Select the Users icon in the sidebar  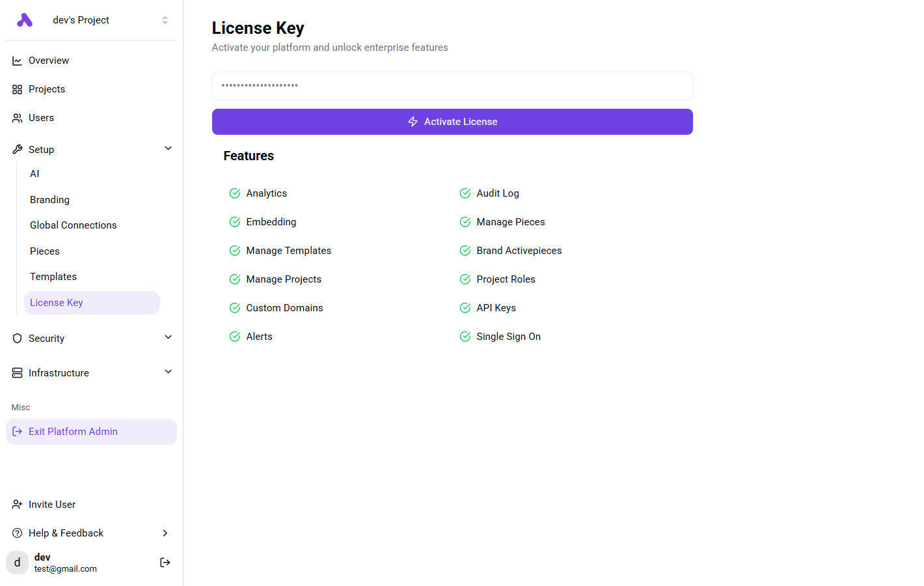17,117
